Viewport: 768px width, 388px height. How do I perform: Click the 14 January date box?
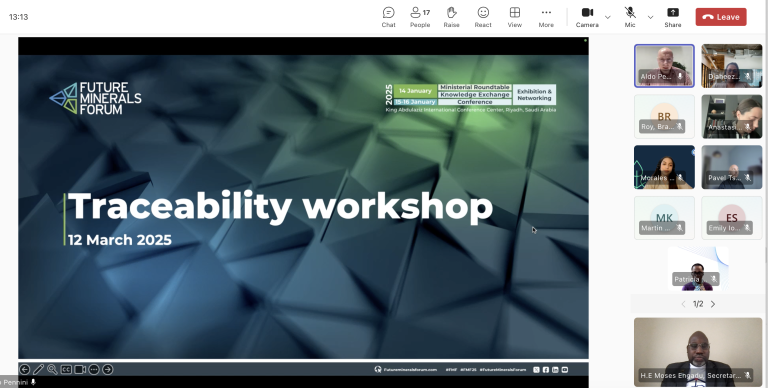point(415,91)
